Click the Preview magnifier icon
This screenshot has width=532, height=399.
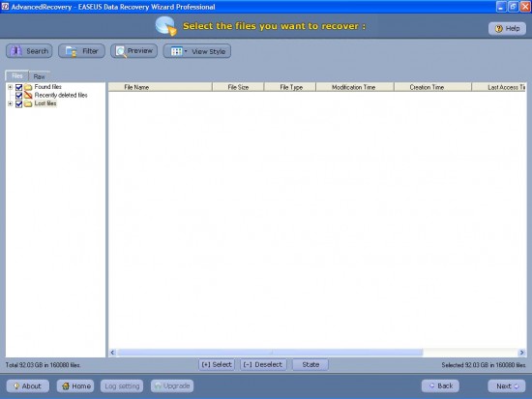coord(121,51)
